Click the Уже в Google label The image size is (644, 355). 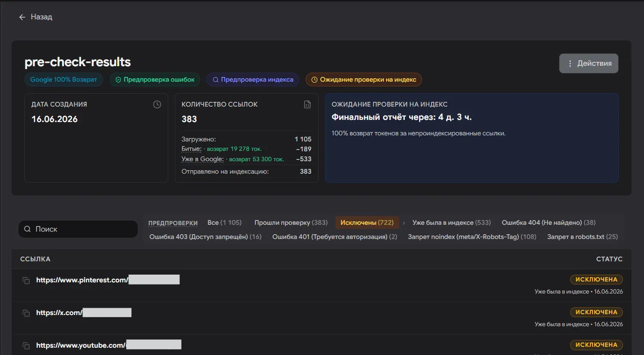[x=203, y=159]
